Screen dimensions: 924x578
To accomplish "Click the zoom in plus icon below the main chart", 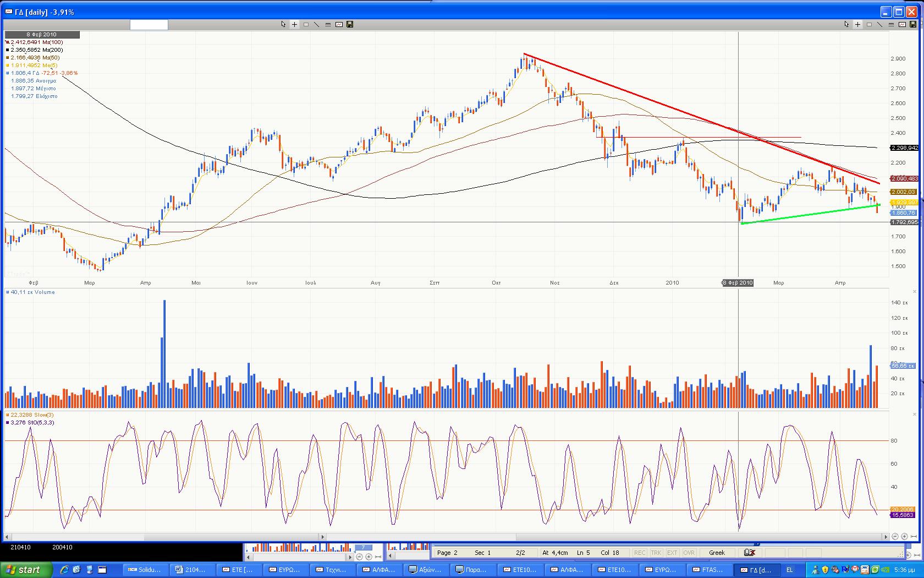I will pos(904,536).
